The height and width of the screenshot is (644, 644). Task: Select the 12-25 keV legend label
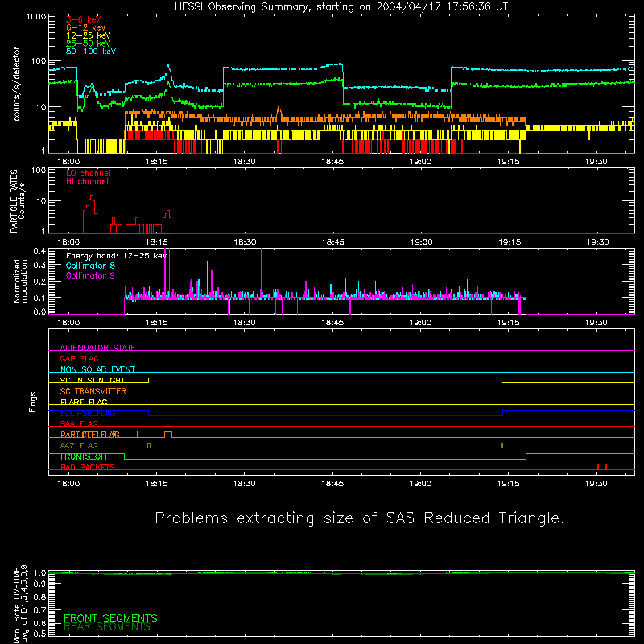89,35
